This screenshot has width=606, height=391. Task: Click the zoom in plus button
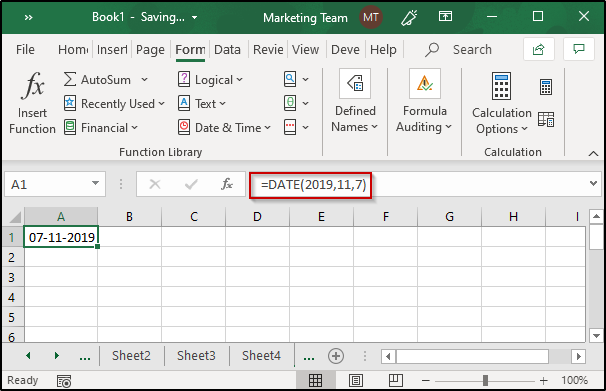[544, 381]
